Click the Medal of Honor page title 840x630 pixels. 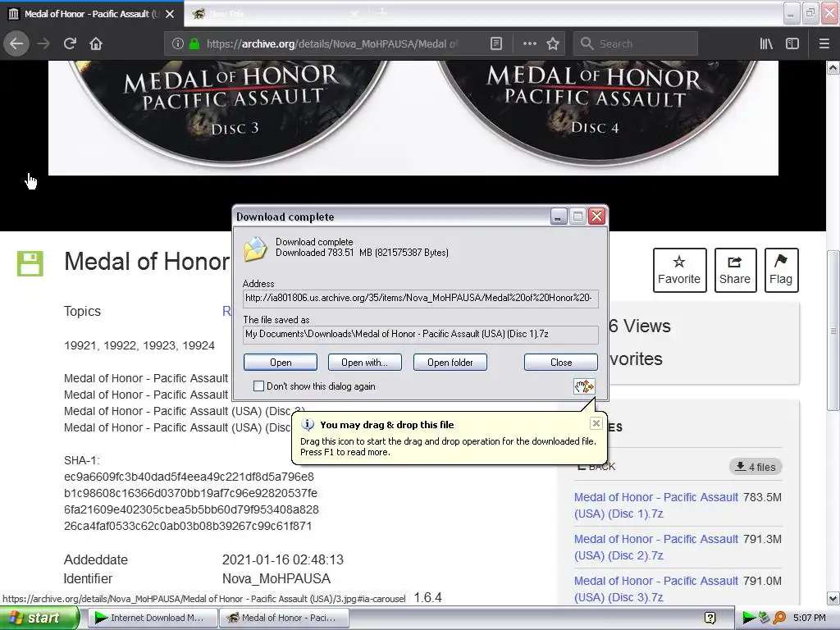tap(148, 262)
